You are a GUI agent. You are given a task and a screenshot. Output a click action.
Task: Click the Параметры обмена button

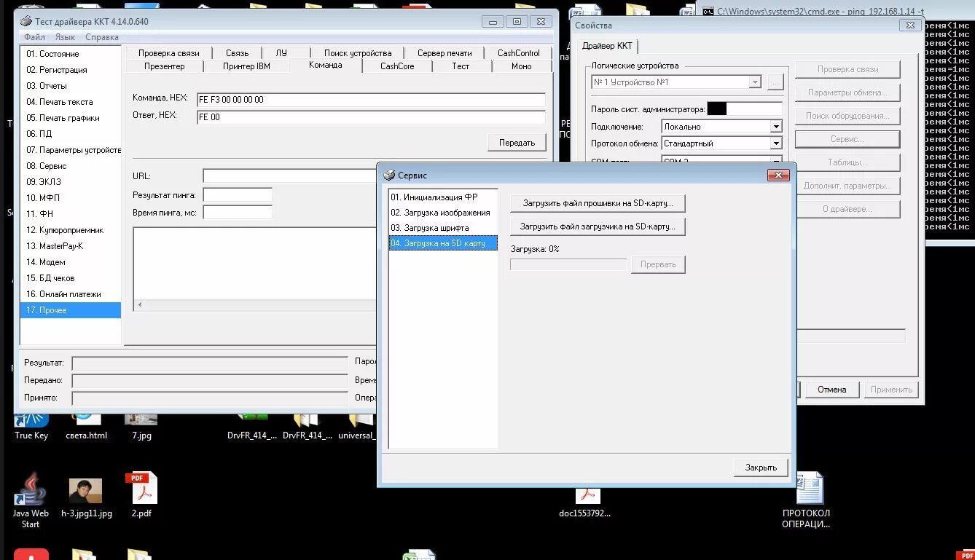click(847, 92)
